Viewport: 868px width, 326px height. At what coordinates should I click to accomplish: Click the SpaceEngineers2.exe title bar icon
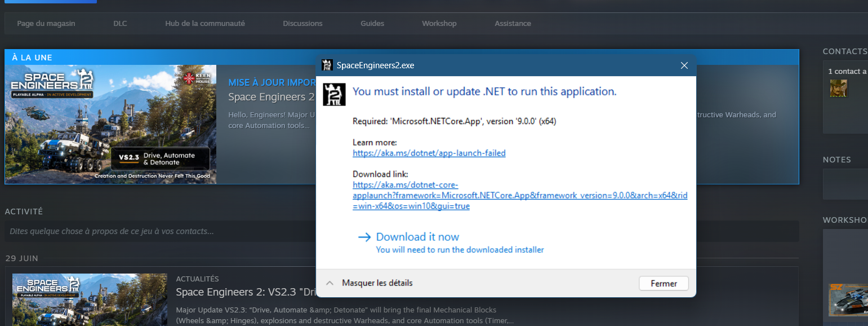coord(327,65)
